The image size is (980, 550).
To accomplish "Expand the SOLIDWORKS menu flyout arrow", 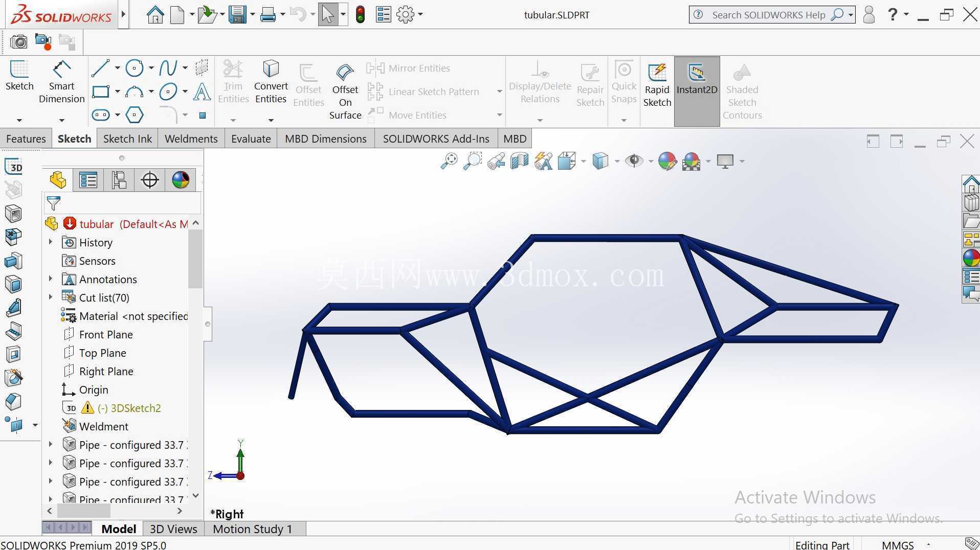I will (x=123, y=14).
